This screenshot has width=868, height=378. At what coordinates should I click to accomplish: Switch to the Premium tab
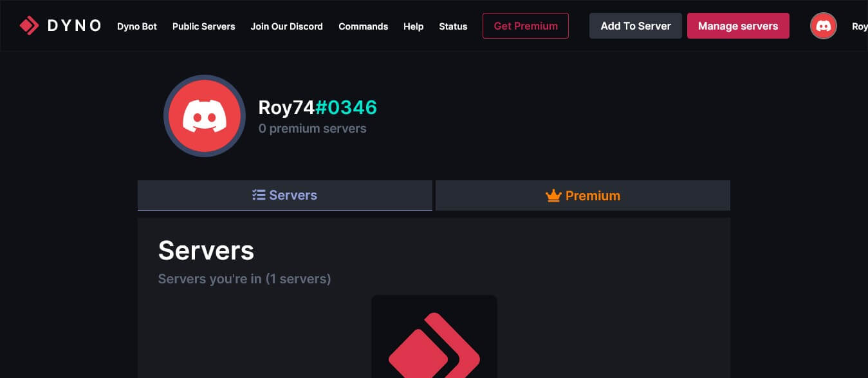pos(583,195)
